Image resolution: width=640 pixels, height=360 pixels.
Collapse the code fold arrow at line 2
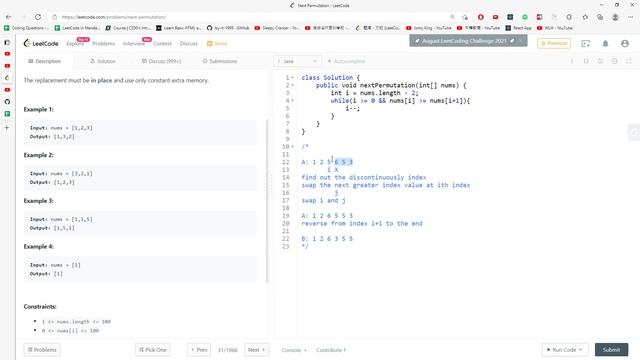(293, 85)
